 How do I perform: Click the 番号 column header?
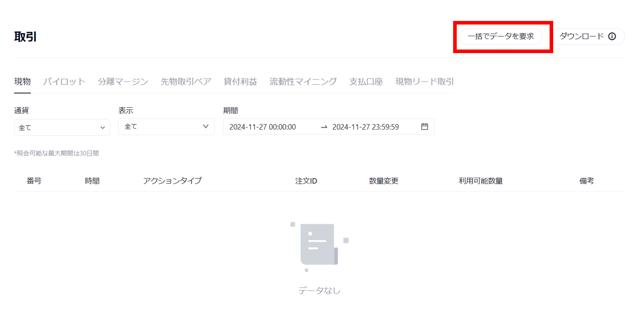coord(34,181)
